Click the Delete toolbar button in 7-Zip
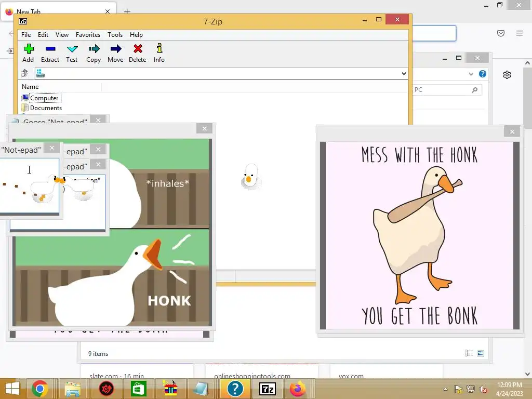 click(x=137, y=53)
